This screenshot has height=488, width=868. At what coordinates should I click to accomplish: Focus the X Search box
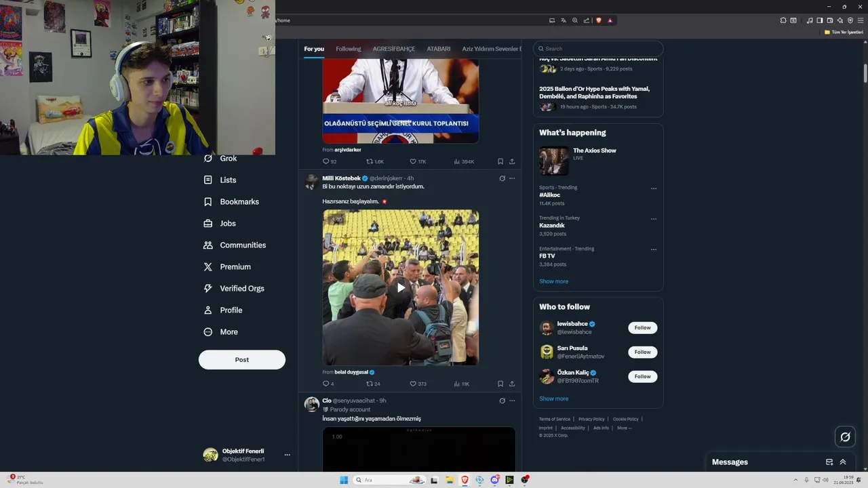598,49
